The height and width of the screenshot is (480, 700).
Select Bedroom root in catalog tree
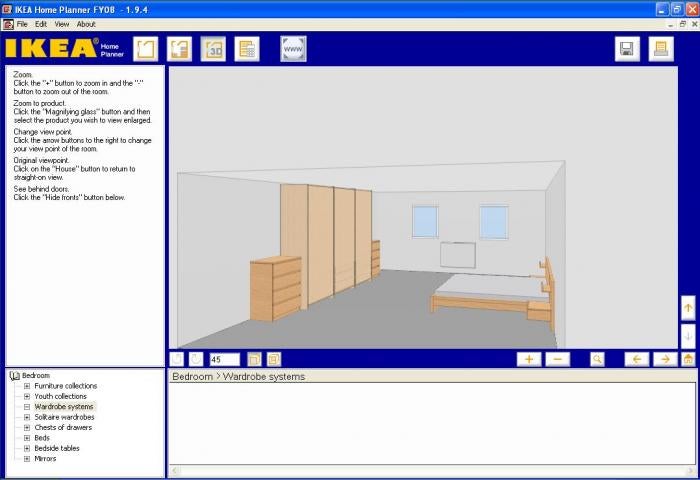[36, 376]
